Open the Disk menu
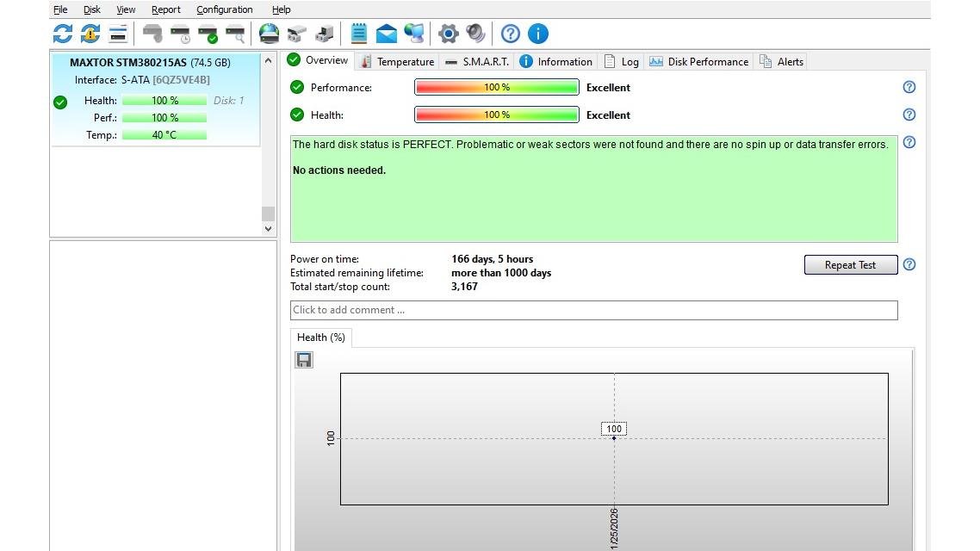The image size is (980, 551). (x=91, y=9)
